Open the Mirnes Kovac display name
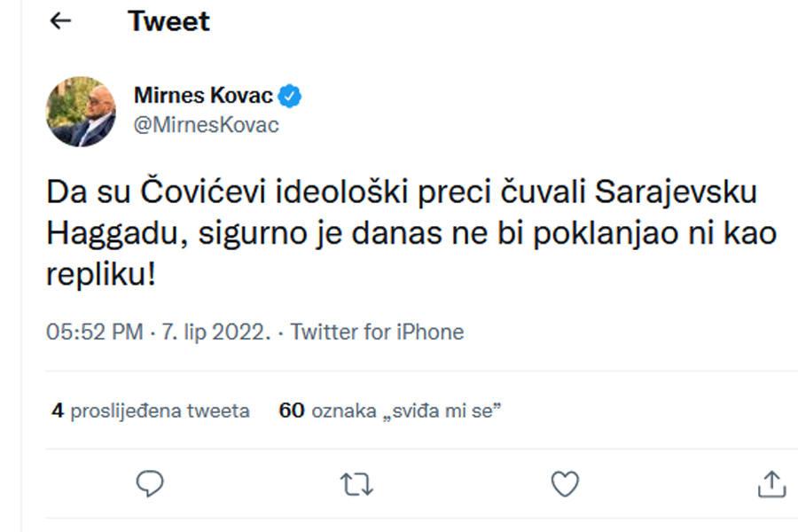The image size is (798, 532). coord(203,95)
